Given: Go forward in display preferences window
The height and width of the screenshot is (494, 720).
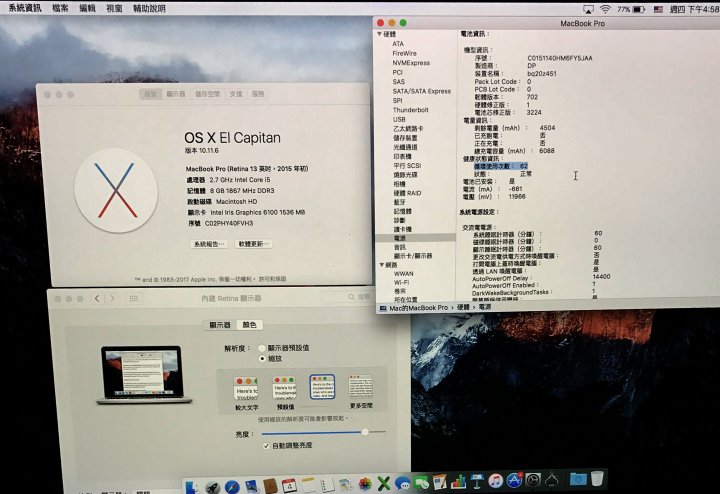Looking at the screenshot, I should (x=112, y=298).
